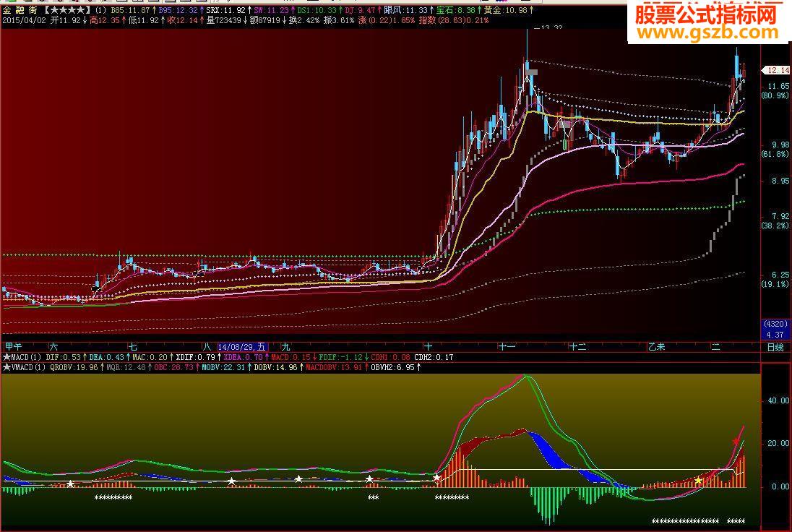This screenshot has width=792, height=532.
Task: Click the 甲午 label on the timeline axis
Action: (x=14, y=346)
